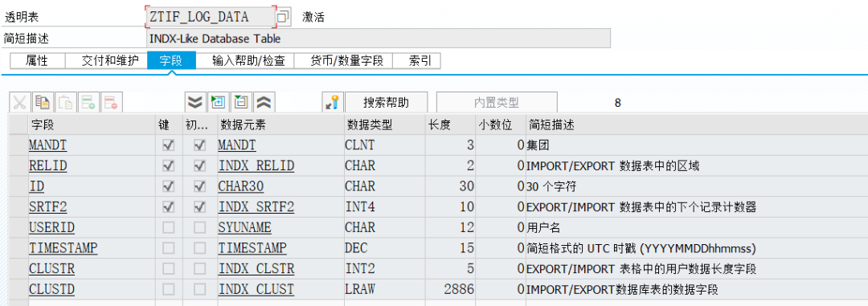The width and height of the screenshot is (868, 306).
Task: Toggle the key checkbox for CLUSTD
Action: (x=169, y=289)
